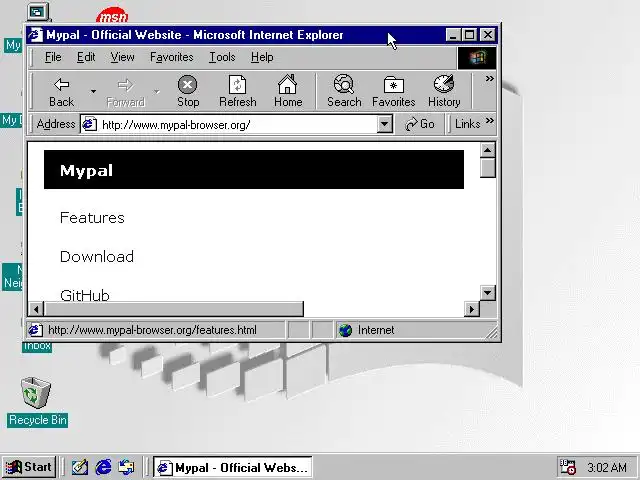This screenshot has width=640, height=480.
Task: Click the Mypal taskbar button
Action: [232, 467]
